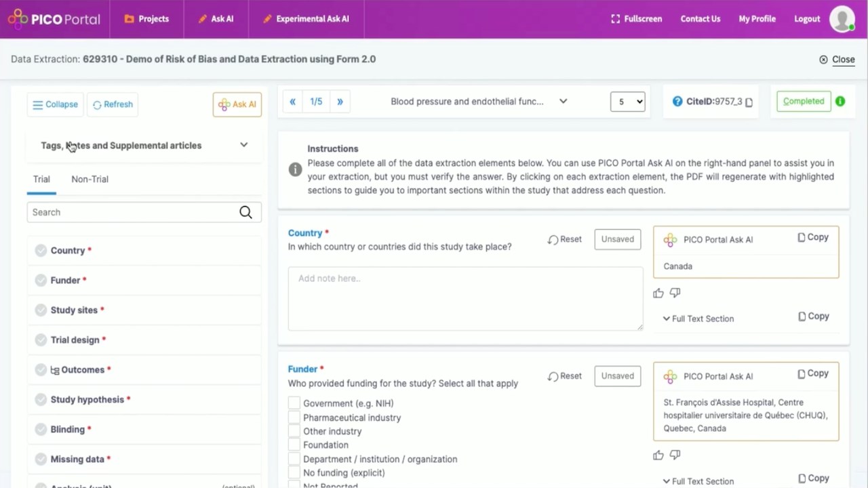
Task: Open the article title dropdown
Action: coord(478,102)
